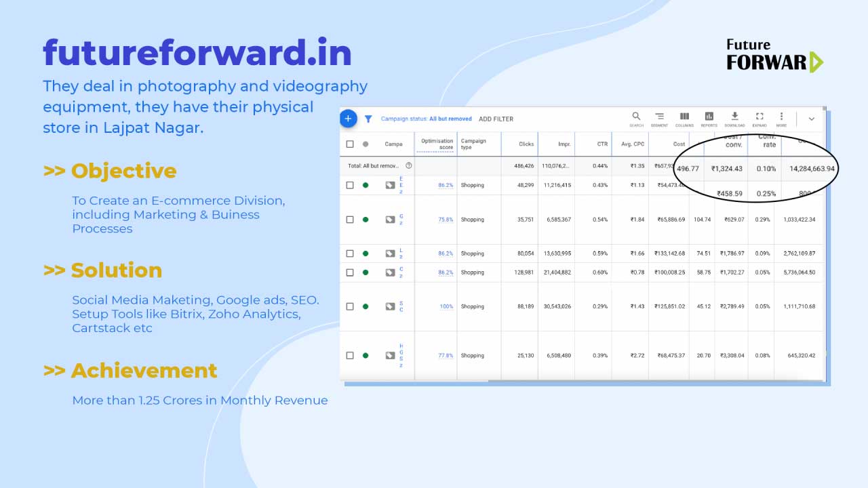Sort by the Campaign type column header
868x488 pixels.
[x=473, y=144]
